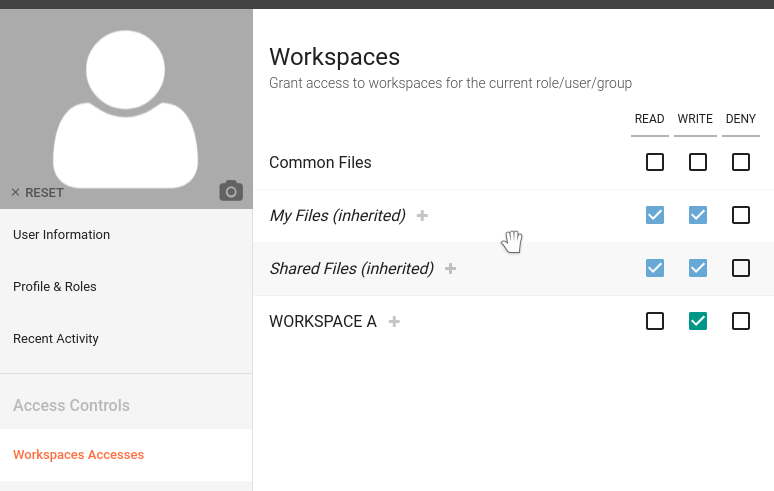This screenshot has width=774, height=491.
Task: Click the Access Controls section heading
Action: point(71,406)
